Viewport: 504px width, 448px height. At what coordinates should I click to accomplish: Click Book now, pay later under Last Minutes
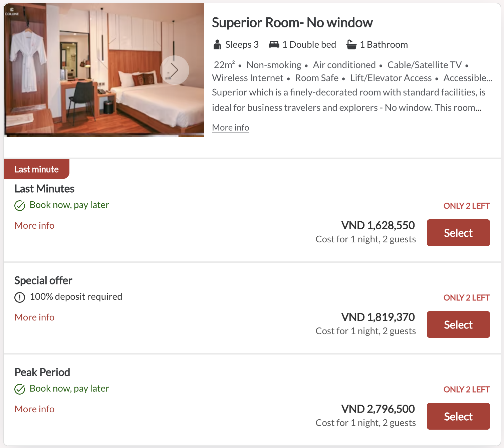click(x=69, y=205)
